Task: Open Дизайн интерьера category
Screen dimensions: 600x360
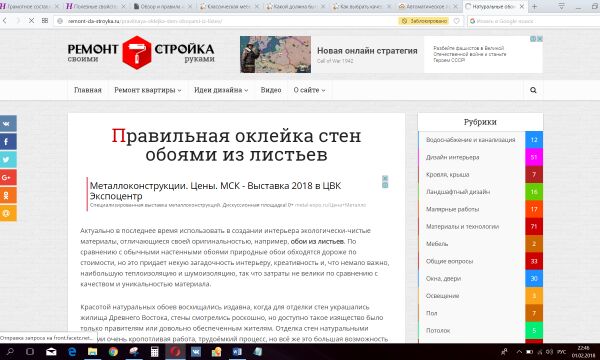Action: pos(452,157)
